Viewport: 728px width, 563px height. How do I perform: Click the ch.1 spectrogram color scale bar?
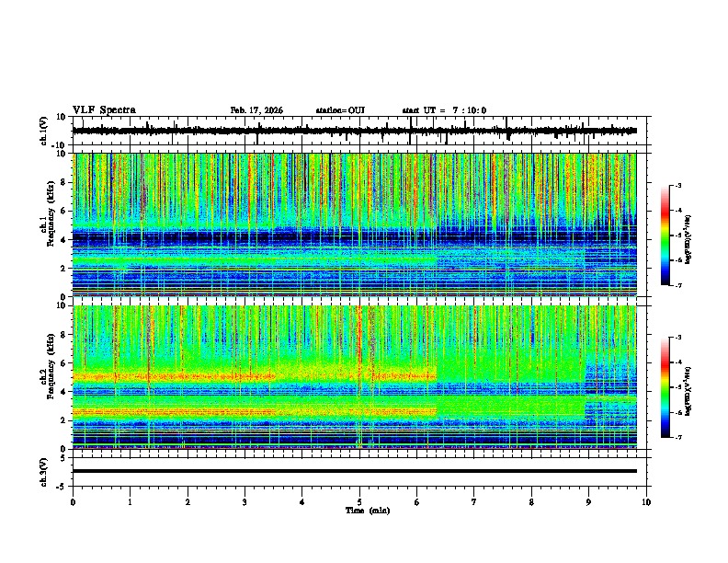(665, 236)
